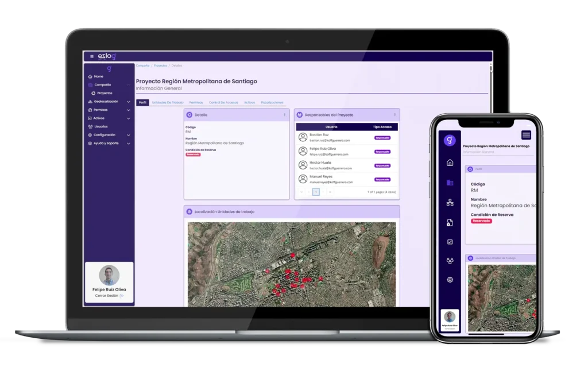Click Cerrar Sesión under Felipe Ruiz Oliva
The image size is (588, 375).
pos(109,296)
